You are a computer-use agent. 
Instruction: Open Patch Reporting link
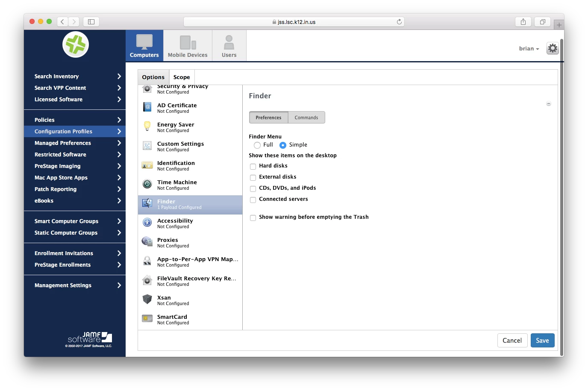pyautogui.click(x=56, y=189)
